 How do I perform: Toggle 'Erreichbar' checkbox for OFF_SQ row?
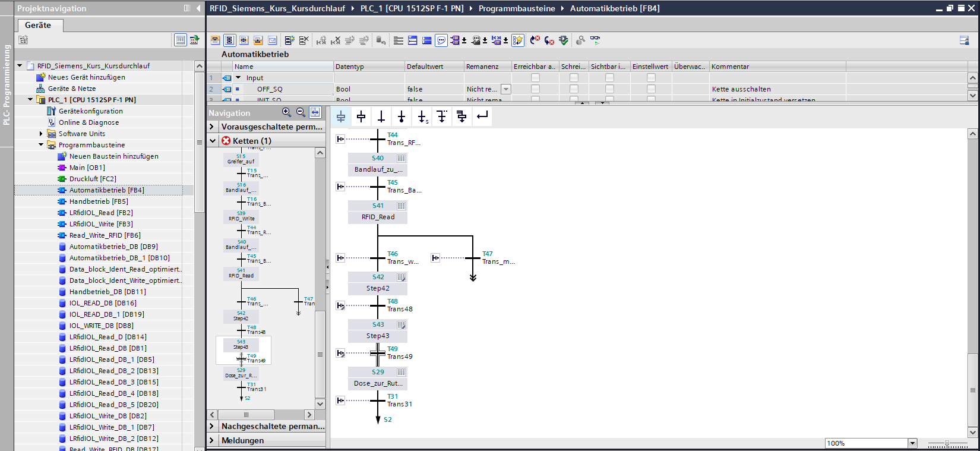(535, 89)
